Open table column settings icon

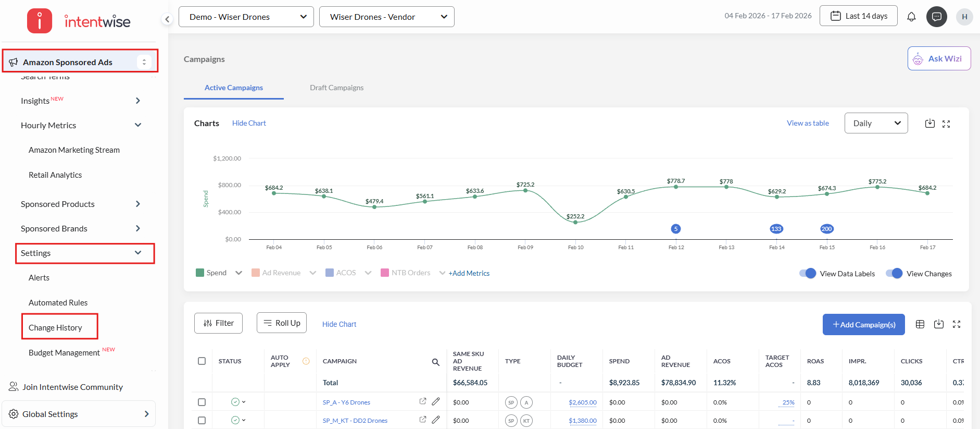pyautogui.click(x=920, y=324)
